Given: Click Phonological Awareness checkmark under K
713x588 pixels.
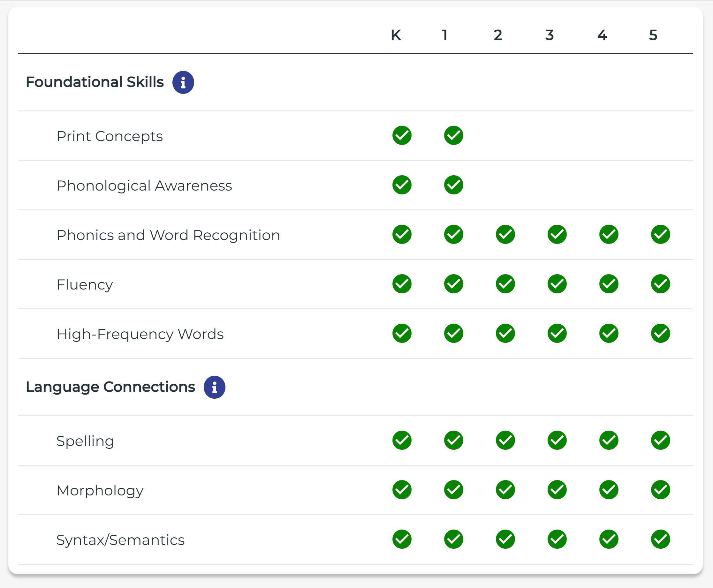Looking at the screenshot, I should 402,185.
